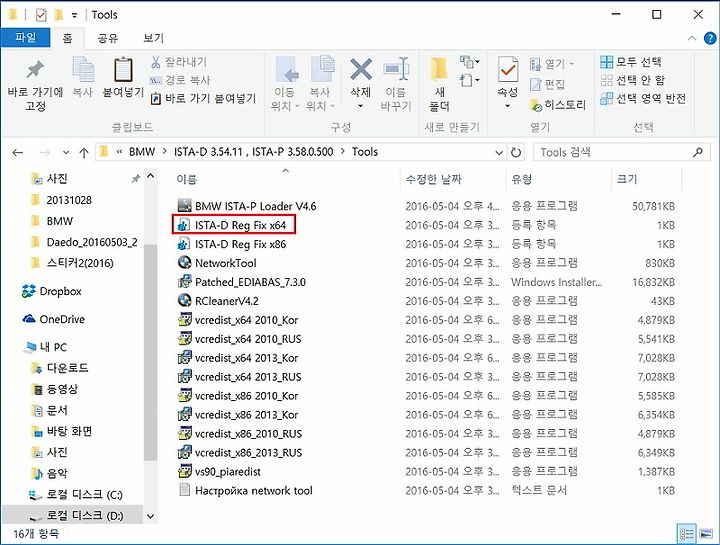Open the Home (홈) ribbon tab
Image resolution: width=720 pixels, height=545 pixels.
coord(68,38)
